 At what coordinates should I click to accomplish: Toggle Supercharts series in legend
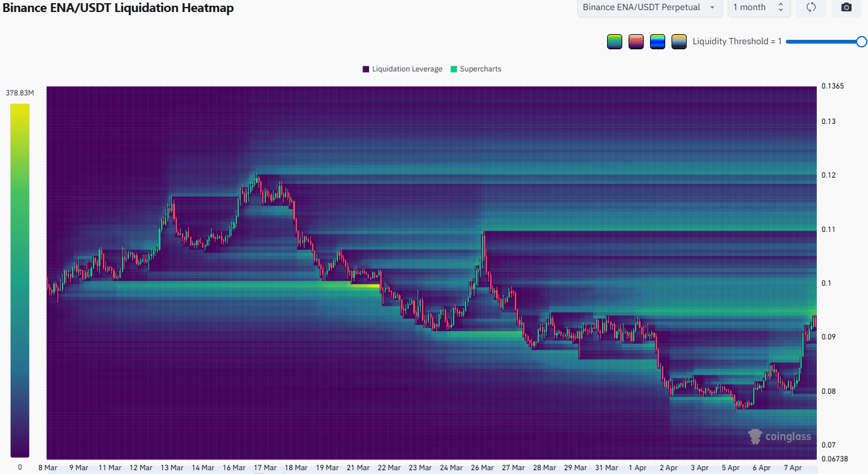pyautogui.click(x=480, y=69)
